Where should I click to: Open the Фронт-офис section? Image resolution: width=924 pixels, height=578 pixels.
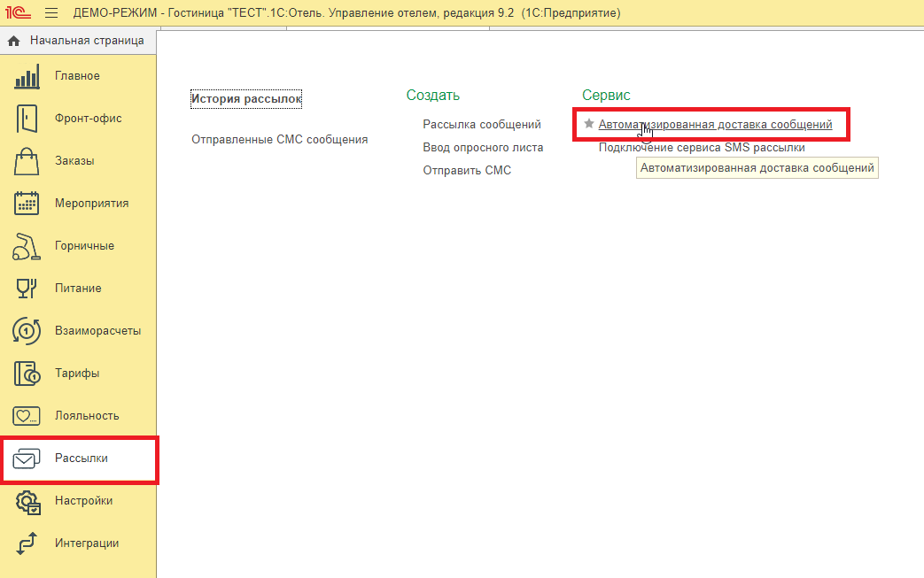coord(89,119)
